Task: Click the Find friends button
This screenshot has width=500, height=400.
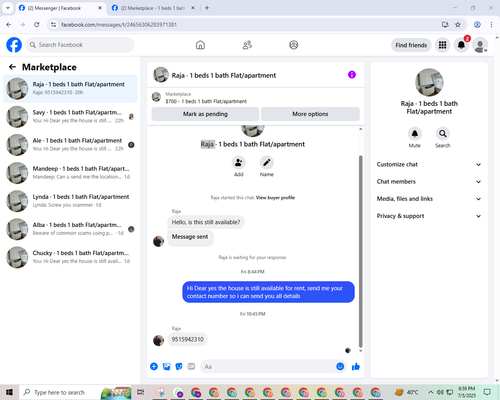Action: (411, 45)
